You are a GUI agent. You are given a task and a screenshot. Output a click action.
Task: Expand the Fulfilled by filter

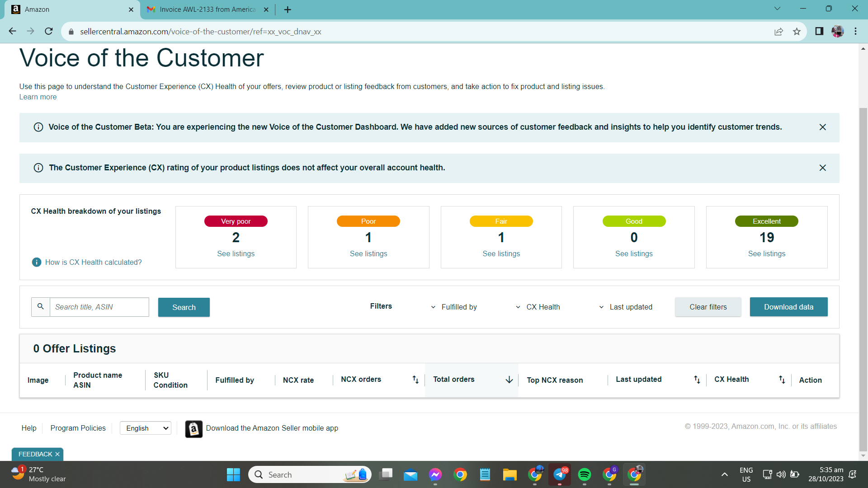click(x=453, y=307)
